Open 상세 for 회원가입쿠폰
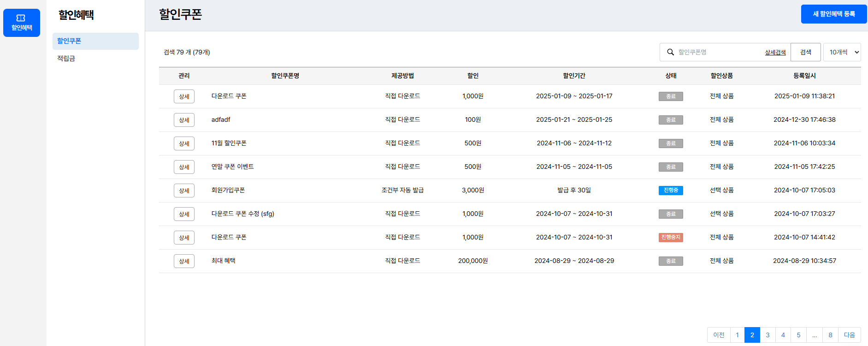This screenshot has width=868, height=346. pos(184,191)
